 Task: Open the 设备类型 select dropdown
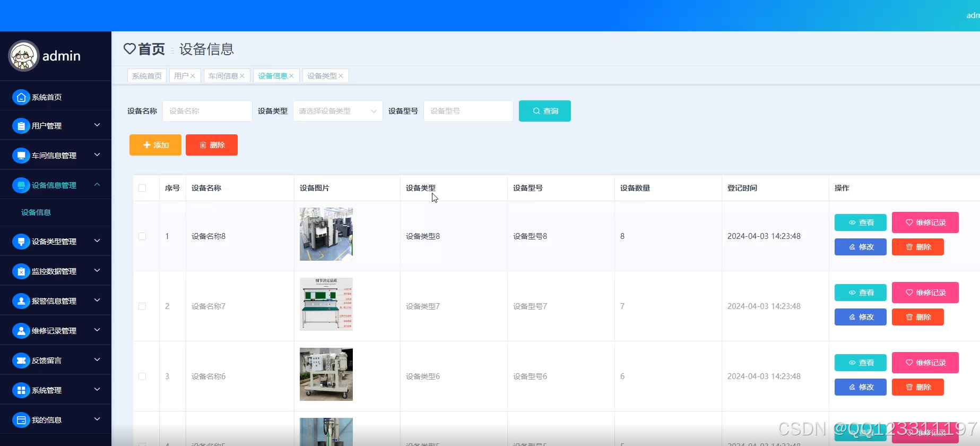coord(338,111)
